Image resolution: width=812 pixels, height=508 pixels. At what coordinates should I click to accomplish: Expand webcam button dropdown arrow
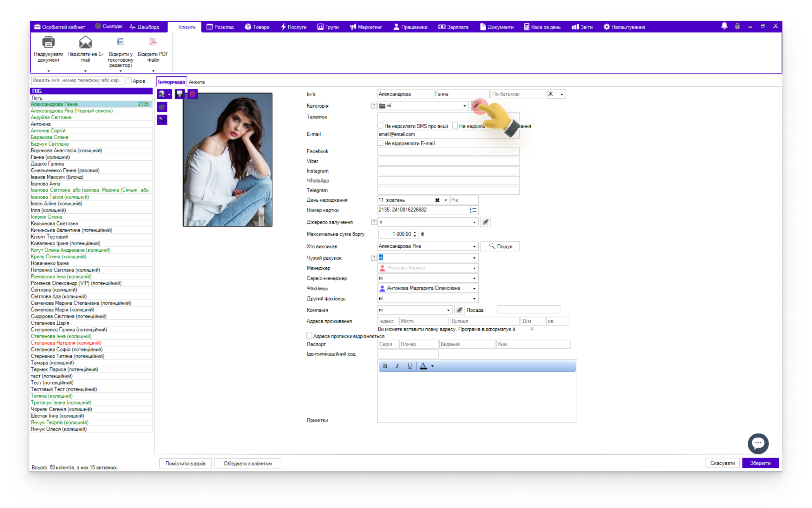click(x=169, y=94)
